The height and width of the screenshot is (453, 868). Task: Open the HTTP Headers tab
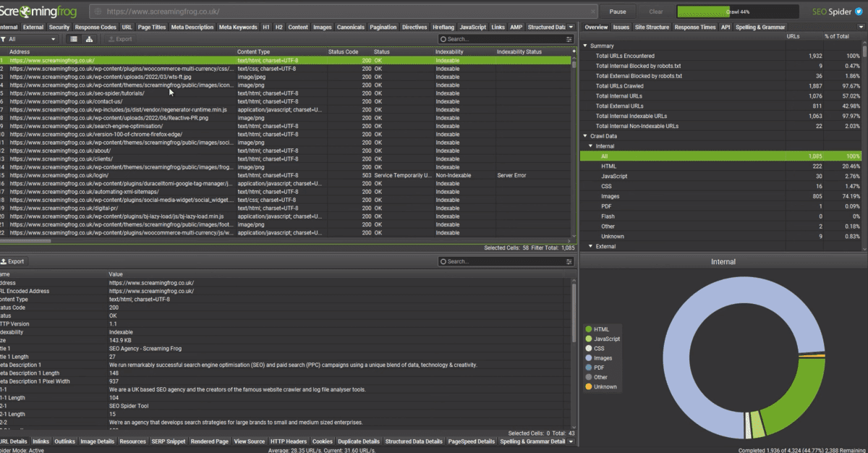pyautogui.click(x=289, y=441)
